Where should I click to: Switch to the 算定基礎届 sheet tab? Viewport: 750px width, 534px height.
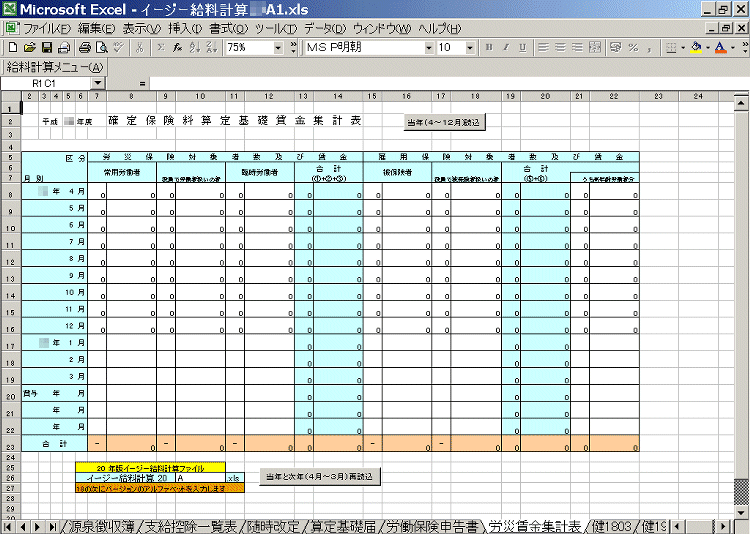[x=342, y=526]
